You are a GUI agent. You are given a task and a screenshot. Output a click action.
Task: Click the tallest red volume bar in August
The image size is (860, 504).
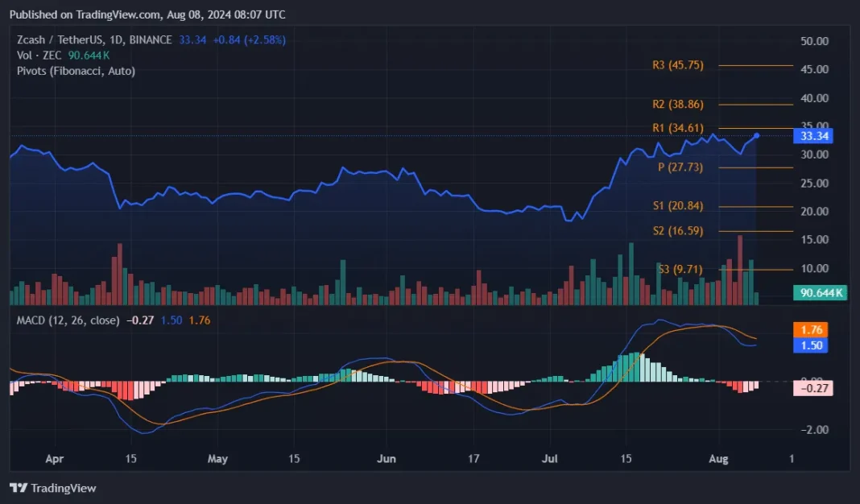[739, 270]
